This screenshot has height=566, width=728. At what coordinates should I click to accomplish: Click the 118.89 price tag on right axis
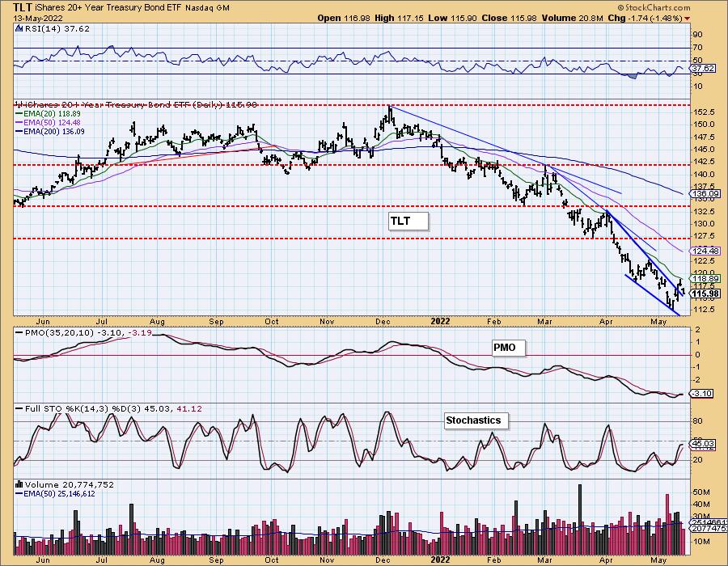(705, 279)
